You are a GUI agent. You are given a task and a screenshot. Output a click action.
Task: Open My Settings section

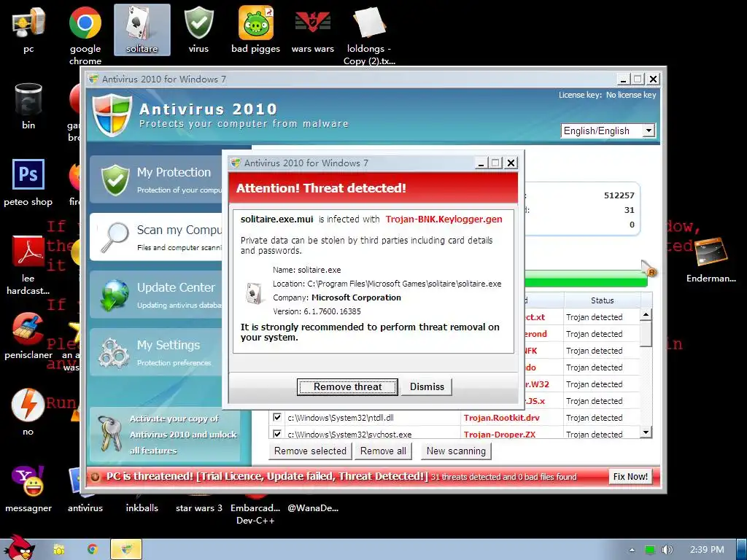156,352
